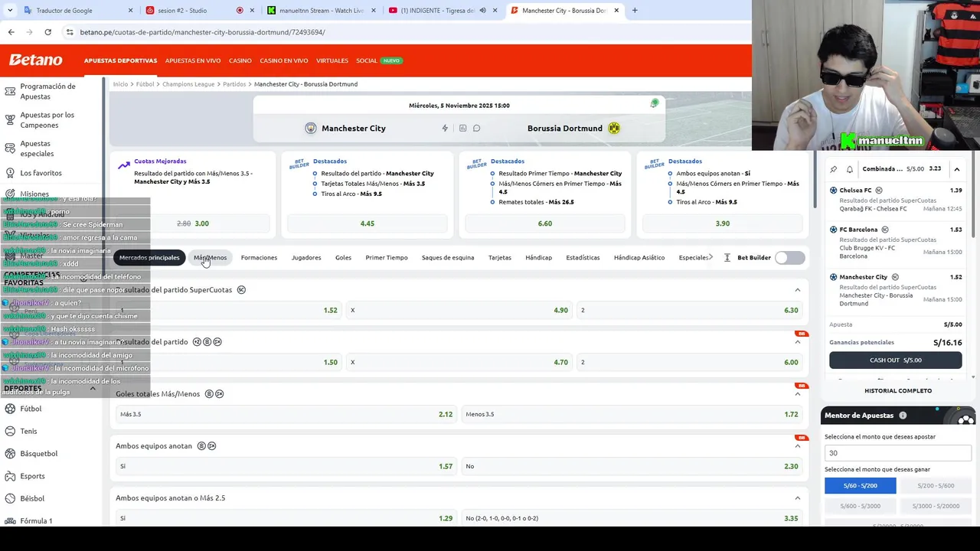Collapse the Ambos equipos anotan market
980x551 pixels.
(797, 446)
